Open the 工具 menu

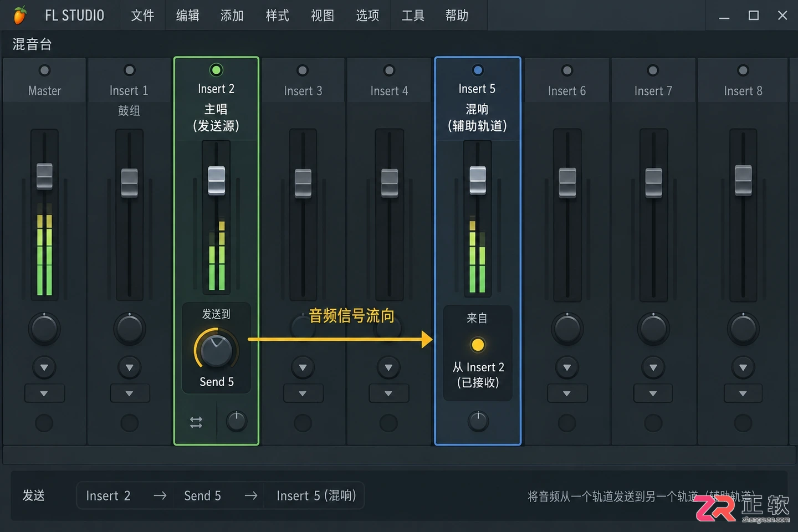413,16
